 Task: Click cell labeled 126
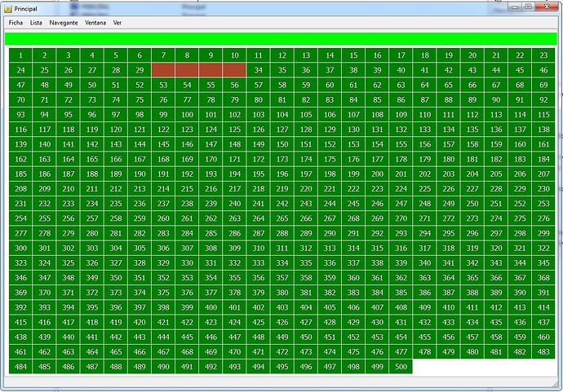[x=258, y=130]
